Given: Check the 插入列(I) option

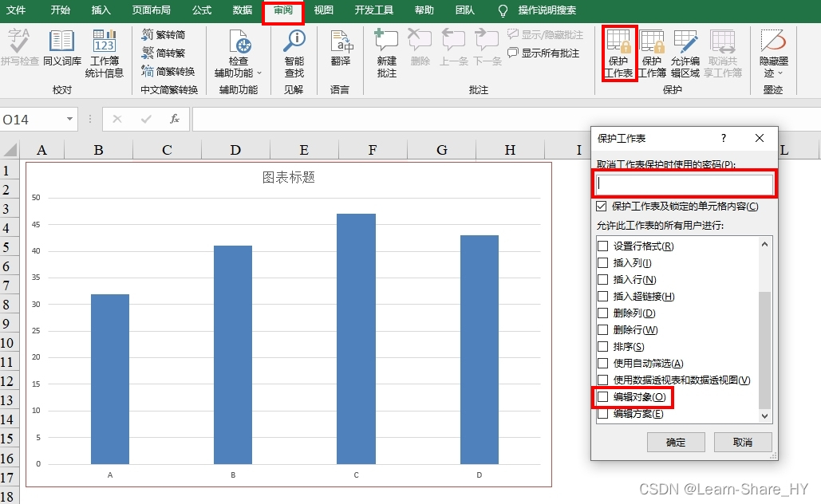Looking at the screenshot, I should (603, 262).
